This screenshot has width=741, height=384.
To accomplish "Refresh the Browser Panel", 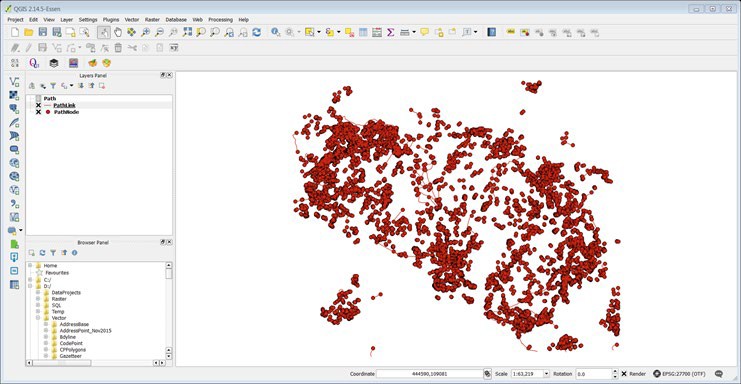I will click(x=43, y=253).
